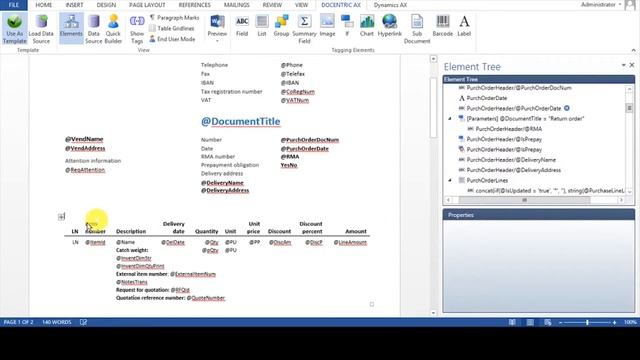Viewport: 640px width, 360px height.
Task: Switch to VIEW ribbon tab
Action: pos(301,5)
